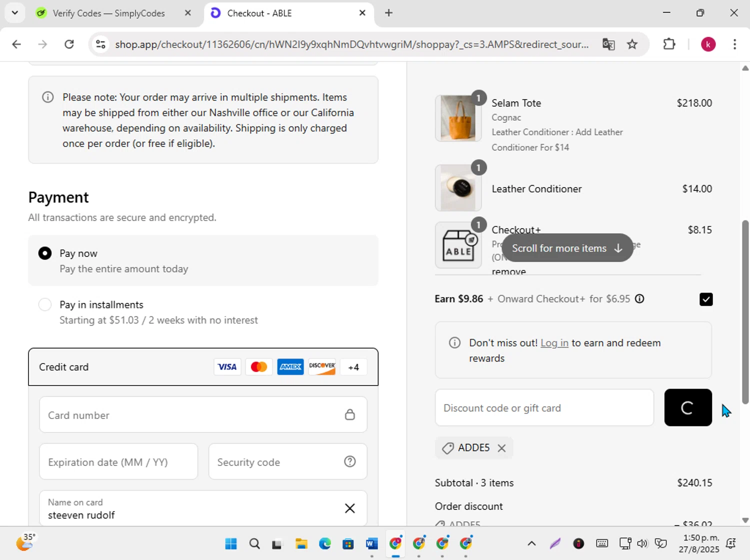Open the Windows Start menu
Image resolution: width=750 pixels, height=560 pixels.
(231, 543)
